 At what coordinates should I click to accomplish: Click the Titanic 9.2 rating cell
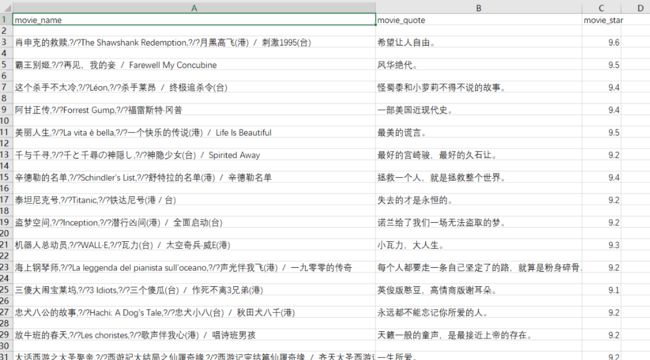coord(601,200)
